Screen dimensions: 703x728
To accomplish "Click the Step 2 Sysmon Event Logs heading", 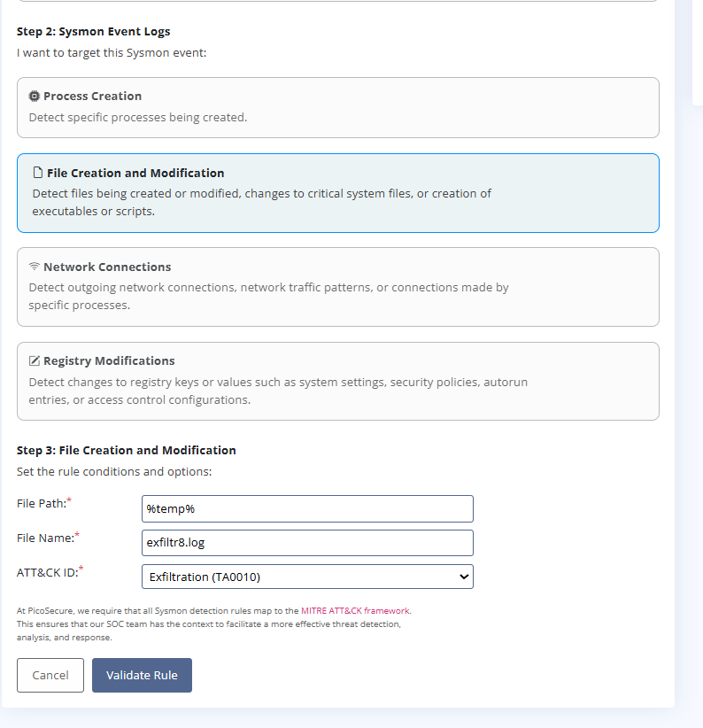I will tap(94, 32).
